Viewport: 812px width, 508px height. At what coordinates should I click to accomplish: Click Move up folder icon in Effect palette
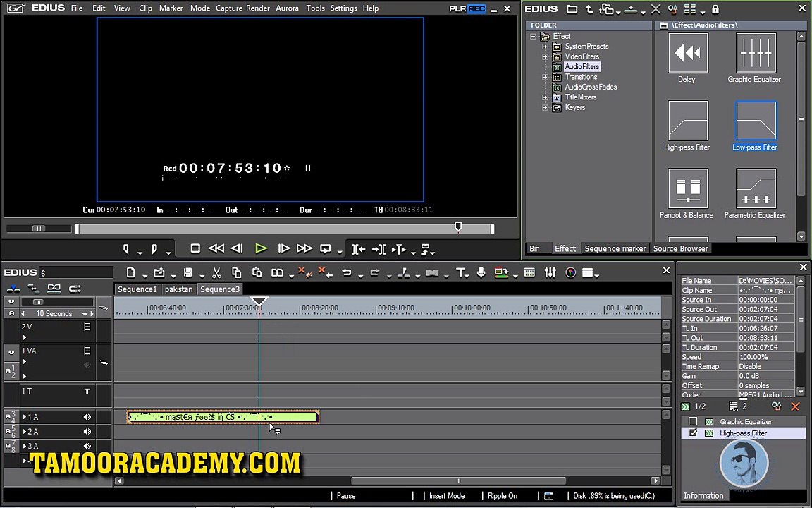pos(589,8)
